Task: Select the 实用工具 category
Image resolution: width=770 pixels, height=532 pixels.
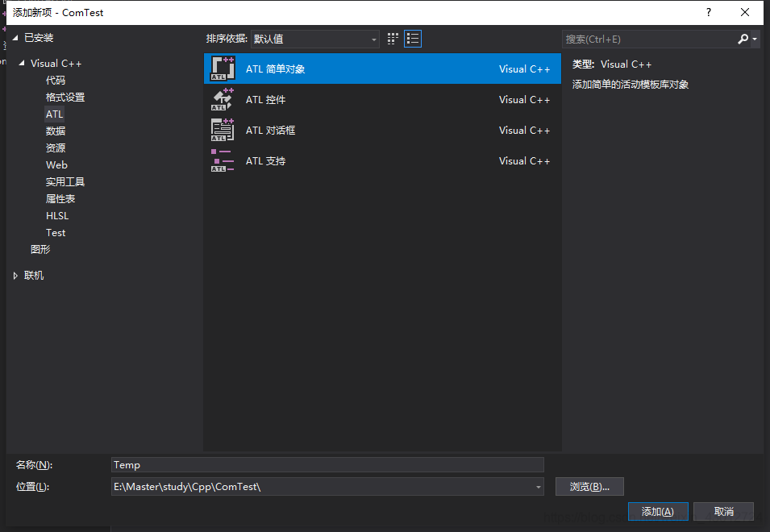Action: point(65,182)
